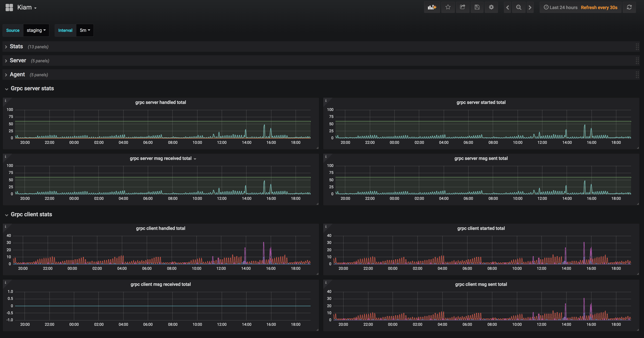Open info icon on grpc client started total

326,227
